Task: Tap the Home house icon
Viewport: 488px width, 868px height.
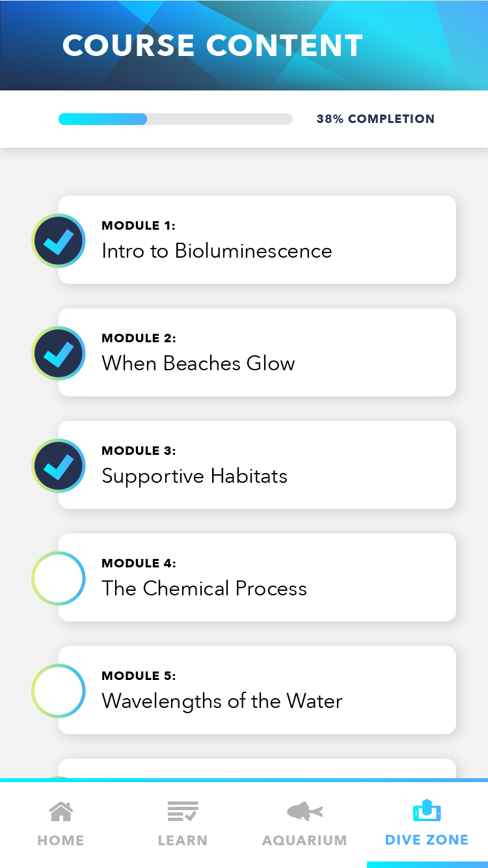Action: pyautogui.click(x=61, y=811)
